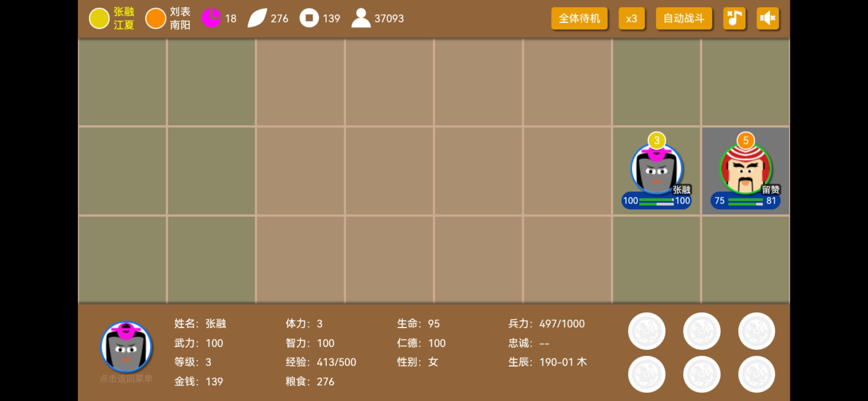Tap 粮食: 276 stat
This screenshot has width=868, height=401.
click(310, 381)
